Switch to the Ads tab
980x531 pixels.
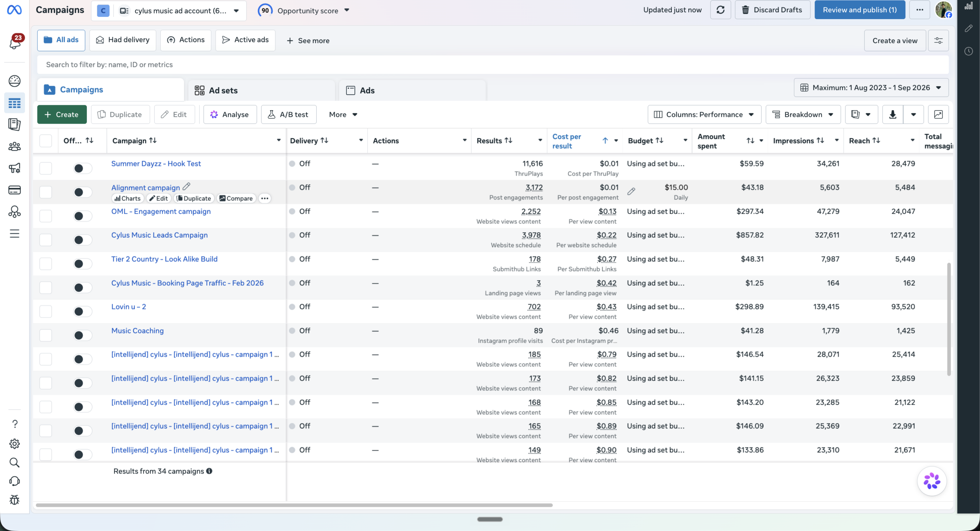412,90
